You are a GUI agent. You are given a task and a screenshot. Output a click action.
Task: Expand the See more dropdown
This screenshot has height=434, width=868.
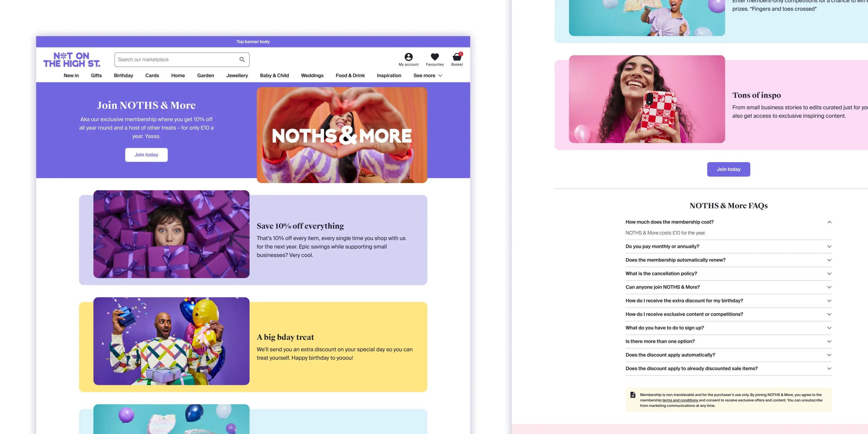428,76
